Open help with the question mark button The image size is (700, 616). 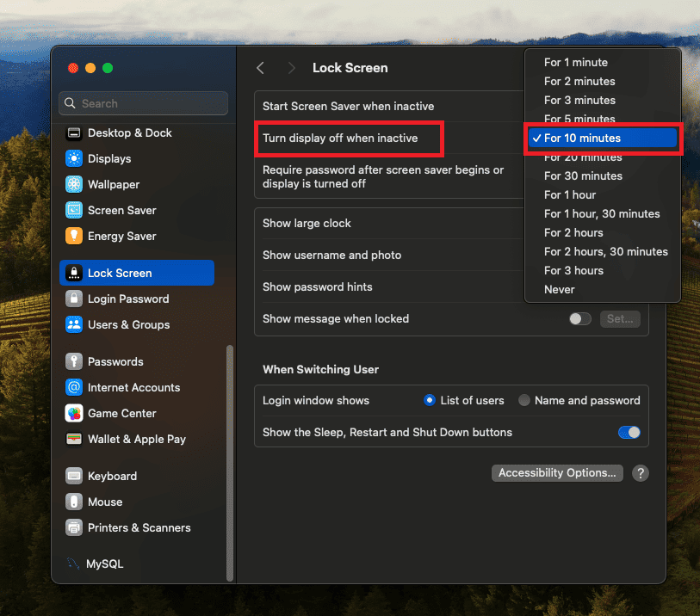click(641, 473)
